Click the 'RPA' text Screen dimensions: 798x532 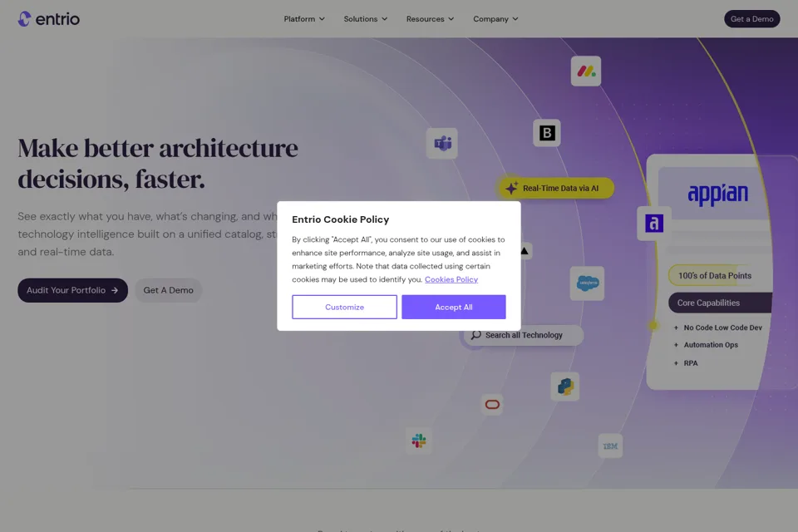[x=691, y=363]
